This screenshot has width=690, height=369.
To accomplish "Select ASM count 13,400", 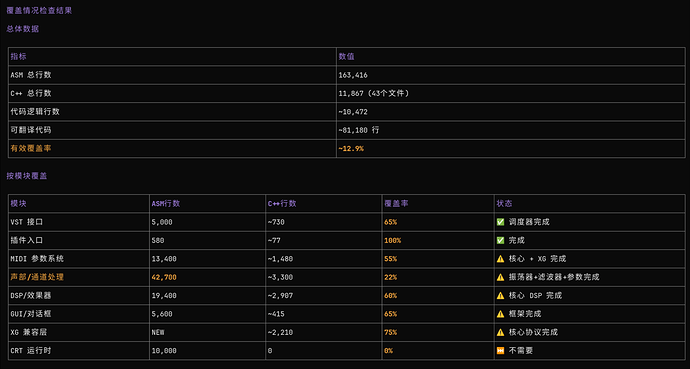I will tap(164, 259).
